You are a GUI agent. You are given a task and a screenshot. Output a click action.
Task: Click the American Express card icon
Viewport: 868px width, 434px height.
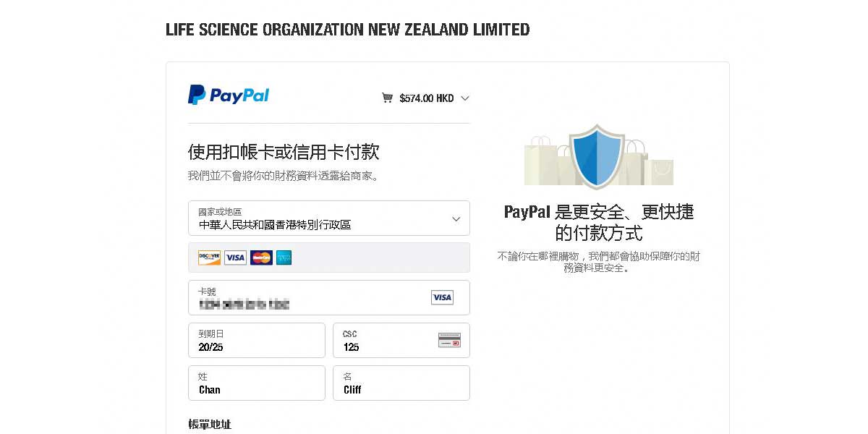point(284,258)
